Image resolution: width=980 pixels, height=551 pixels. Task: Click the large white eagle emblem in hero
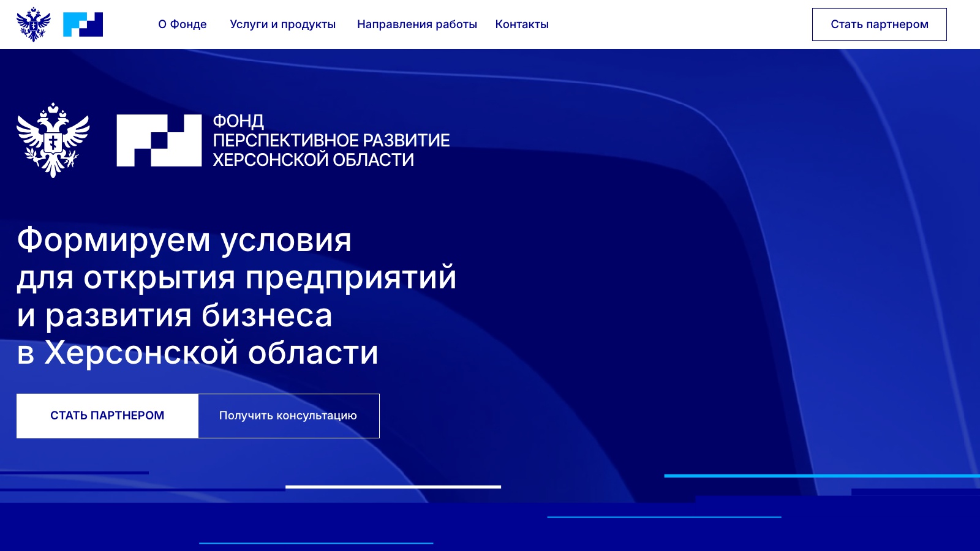[x=53, y=140]
